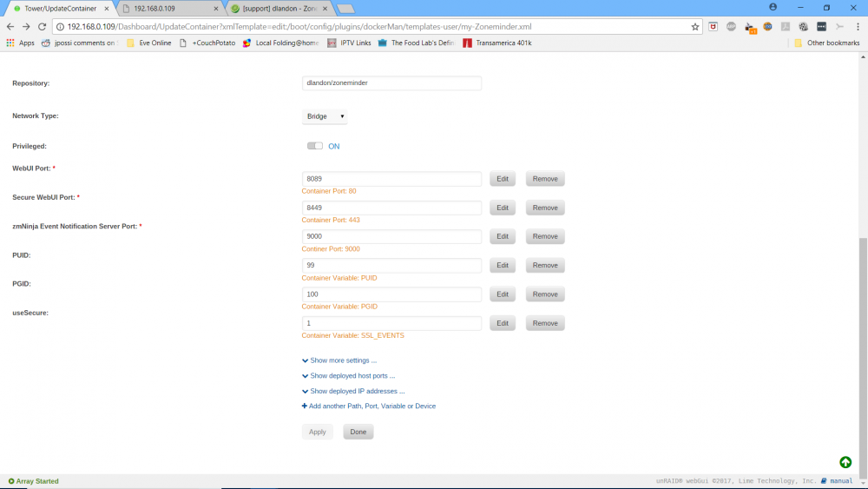868x489 pixels.
Task: Remove the Secure WebUI Port entry
Action: coord(545,208)
